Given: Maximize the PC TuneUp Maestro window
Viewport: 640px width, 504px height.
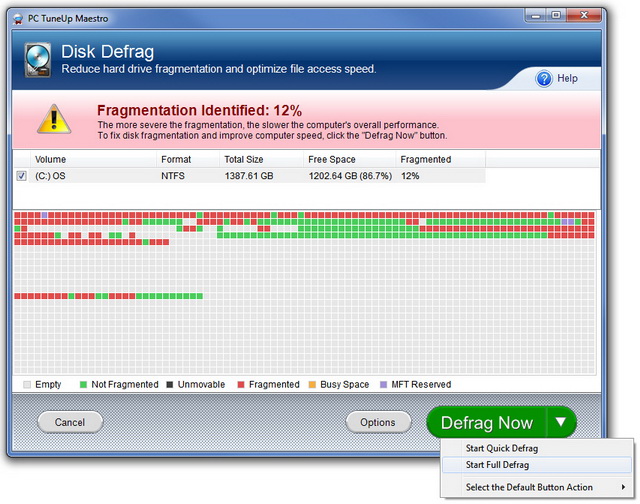Looking at the screenshot, I should (556, 16).
